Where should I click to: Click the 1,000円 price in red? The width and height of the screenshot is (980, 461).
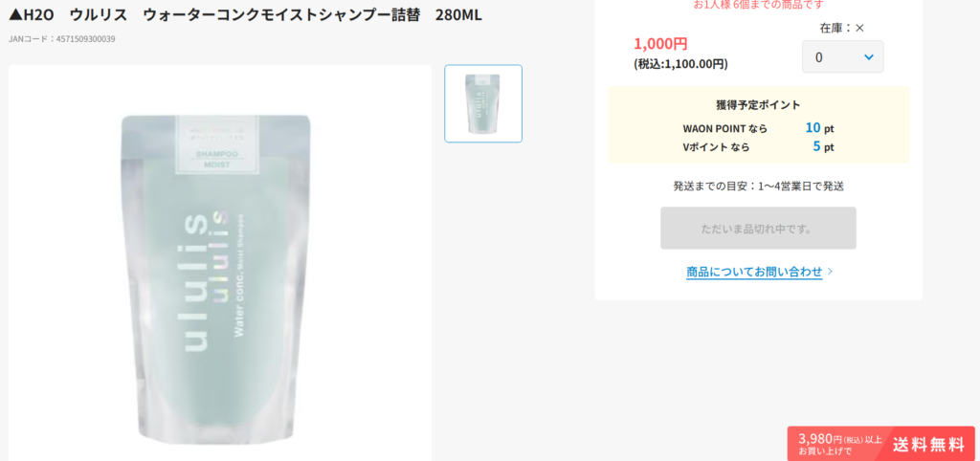coord(660,44)
